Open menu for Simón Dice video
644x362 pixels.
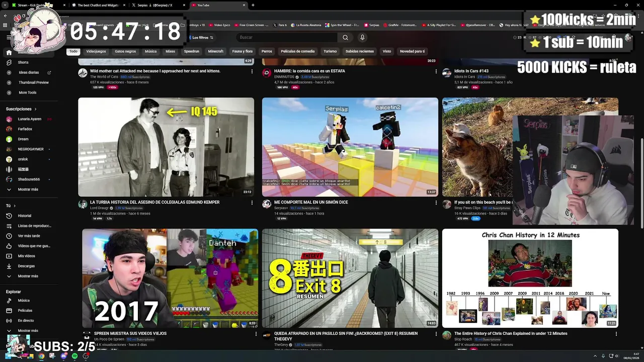(436, 203)
